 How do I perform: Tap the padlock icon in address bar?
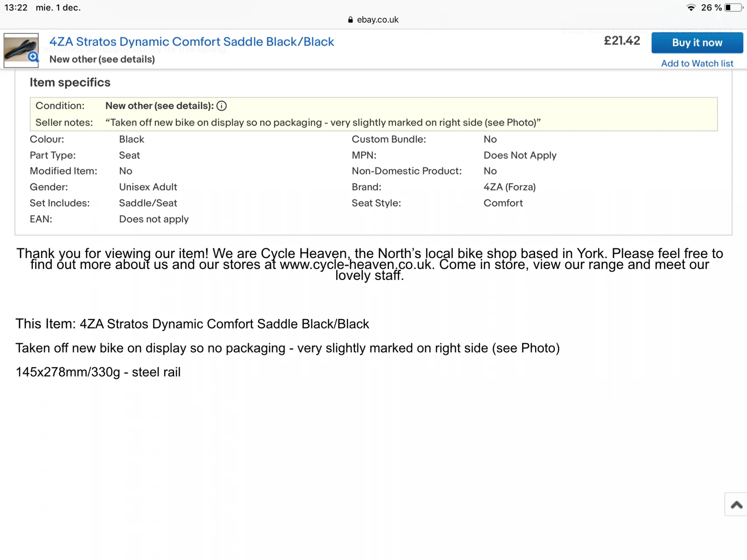tap(350, 20)
